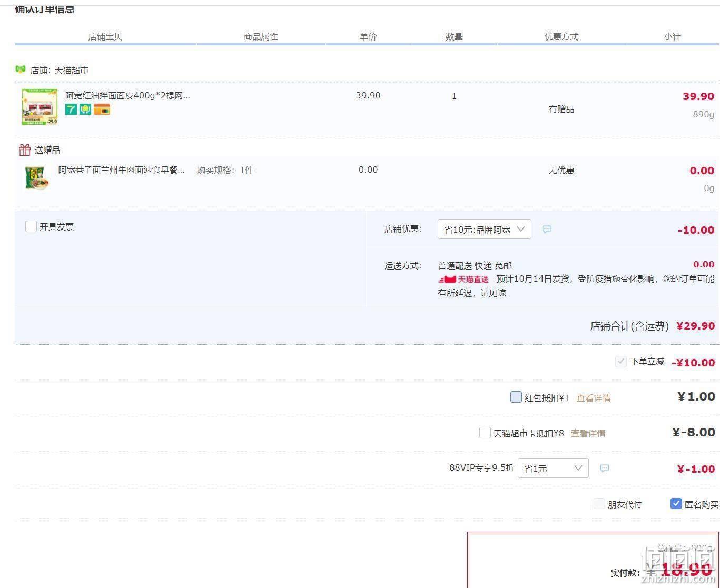This screenshot has height=588, width=720.
Task: Click the 实付款 label
Action: [x=625, y=573]
